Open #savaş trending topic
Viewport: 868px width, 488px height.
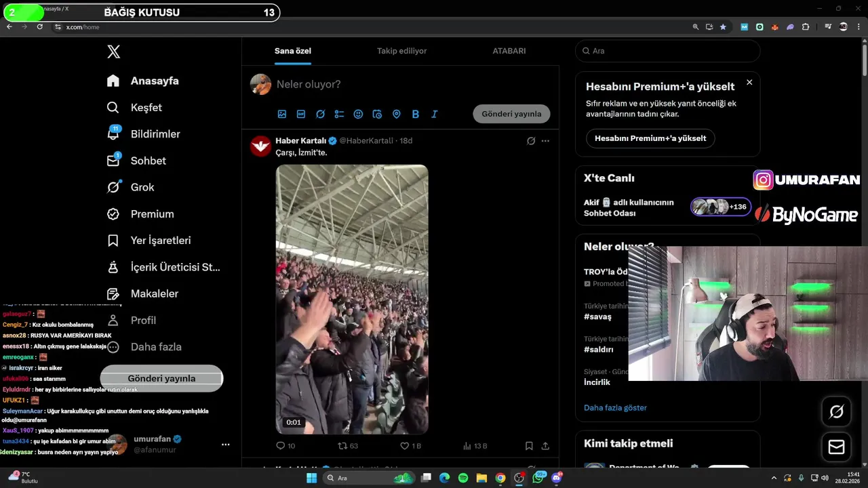coord(597,317)
